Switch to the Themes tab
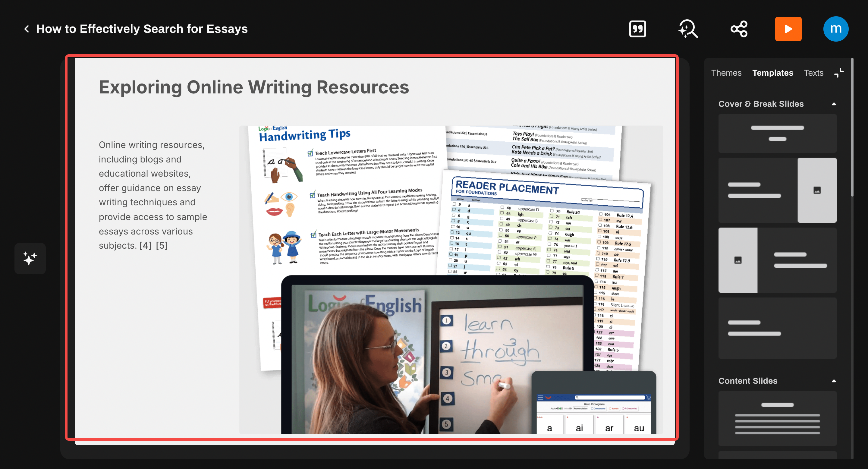 726,73
